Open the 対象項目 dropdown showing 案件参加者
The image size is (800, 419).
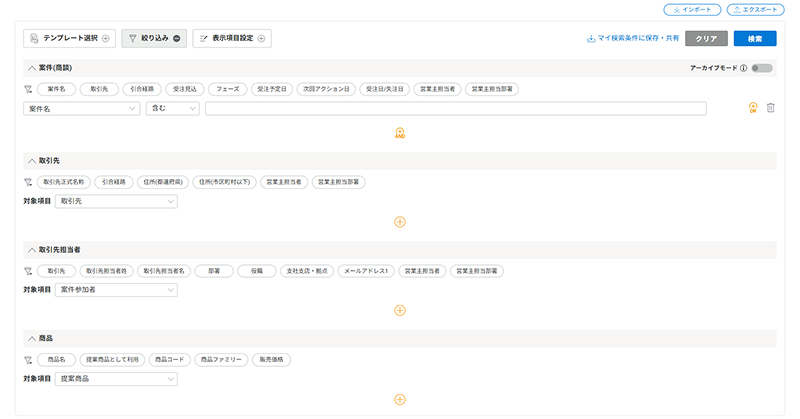click(x=116, y=290)
